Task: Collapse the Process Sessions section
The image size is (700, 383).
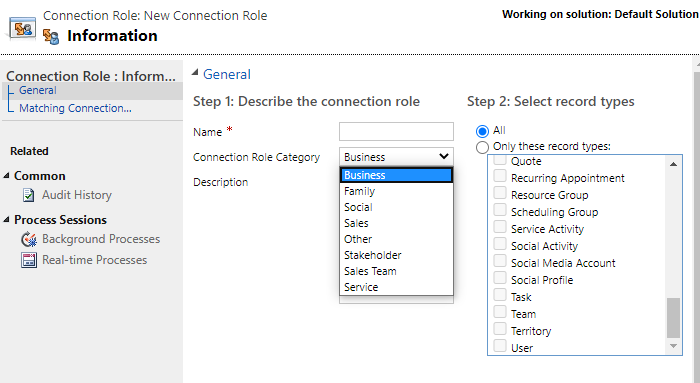Action: [x=6, y=219]
